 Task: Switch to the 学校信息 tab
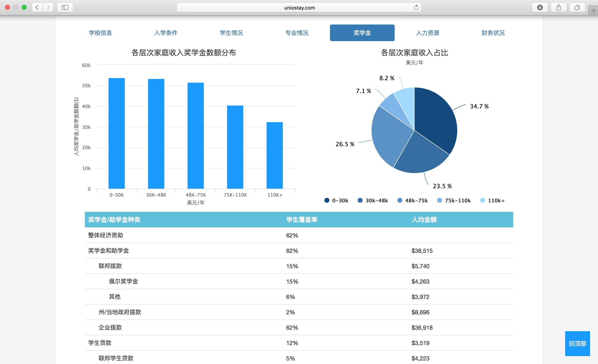pyautogui.click(x=100, y=33)
